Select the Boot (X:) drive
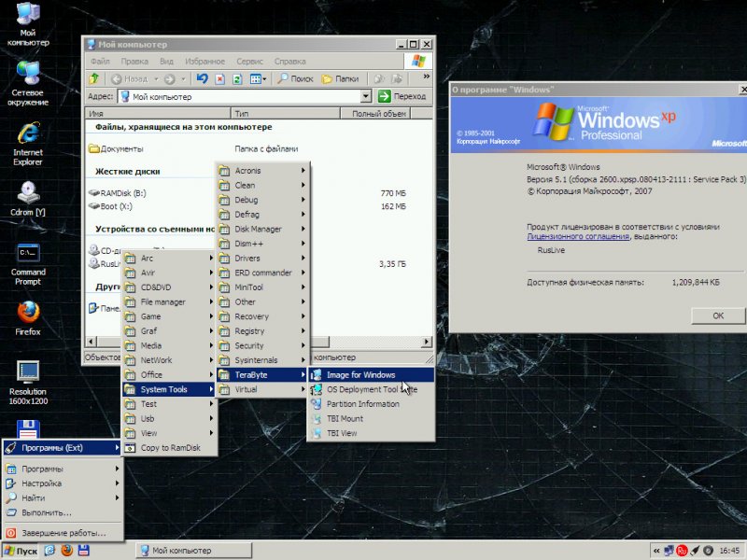The width and height of the screenshot is (747, 560). (x=110, y=206)
